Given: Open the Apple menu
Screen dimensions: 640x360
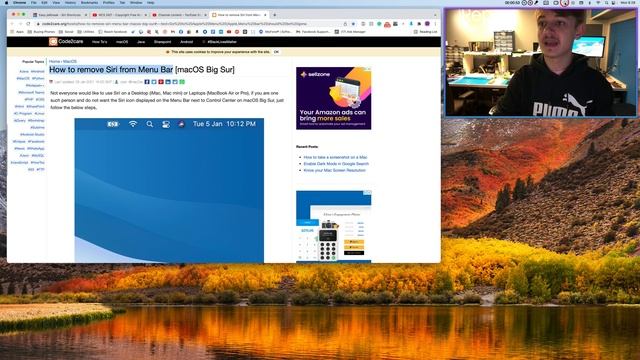Looking at the screenshot, I should 7,2.
